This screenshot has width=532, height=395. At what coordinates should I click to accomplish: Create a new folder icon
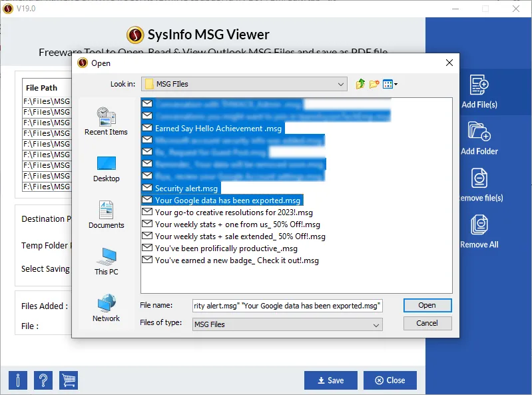pos(374,84)
